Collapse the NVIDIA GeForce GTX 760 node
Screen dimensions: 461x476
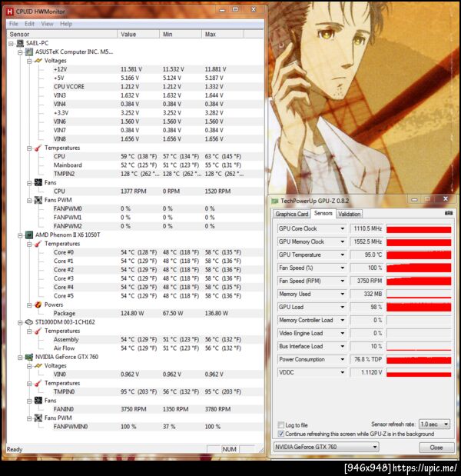pos(20,358)
